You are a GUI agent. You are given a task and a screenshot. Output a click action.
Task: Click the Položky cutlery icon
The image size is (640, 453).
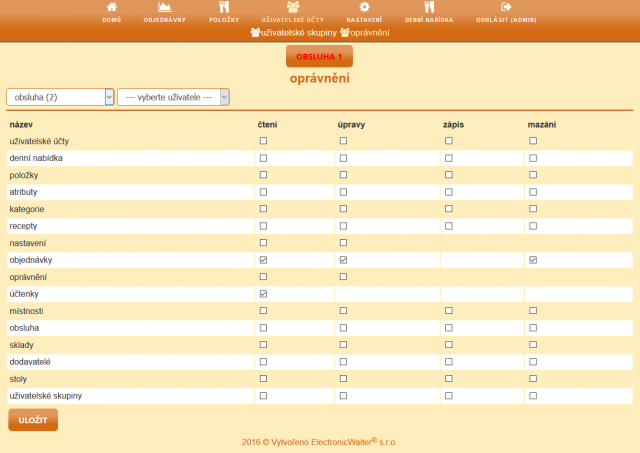click(x=223, y=8)
